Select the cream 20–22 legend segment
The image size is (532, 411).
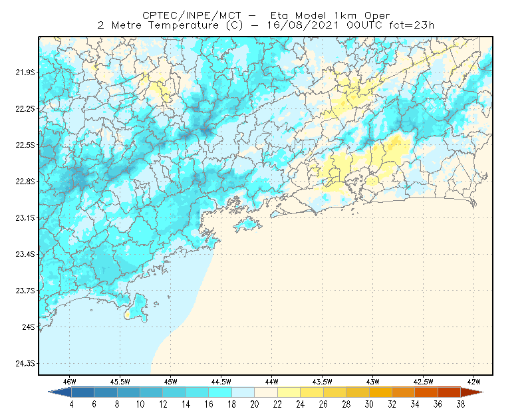tap(266, 392)
